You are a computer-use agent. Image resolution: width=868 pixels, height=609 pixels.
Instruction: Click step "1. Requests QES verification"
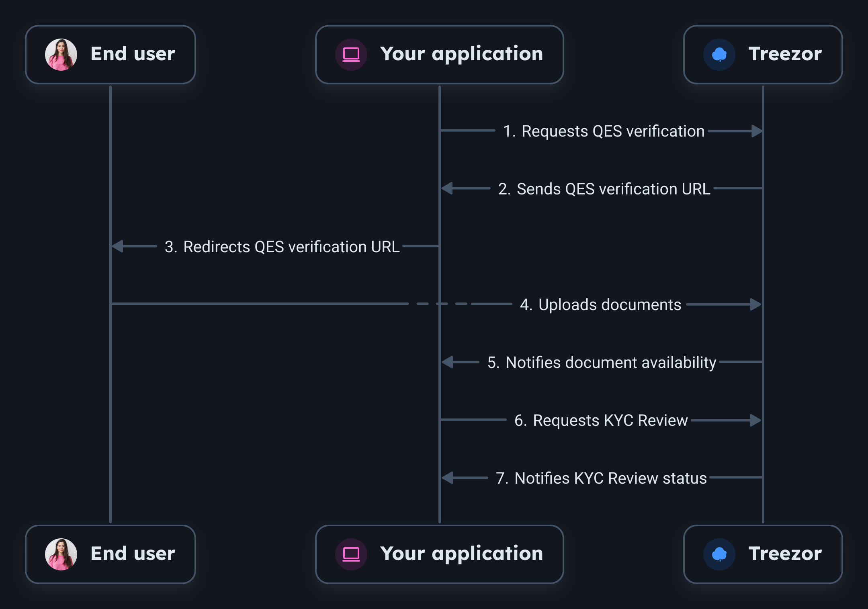point(604,131)
